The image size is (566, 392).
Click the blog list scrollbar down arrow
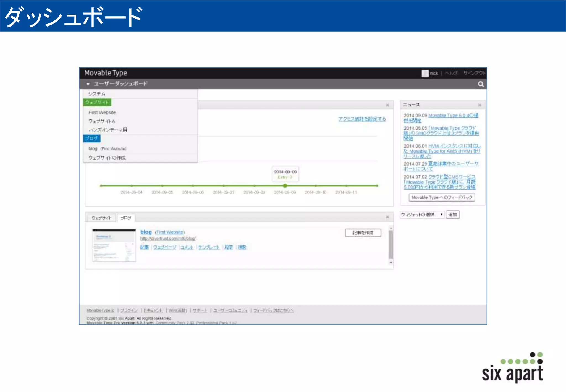click(x=391, y=262)
